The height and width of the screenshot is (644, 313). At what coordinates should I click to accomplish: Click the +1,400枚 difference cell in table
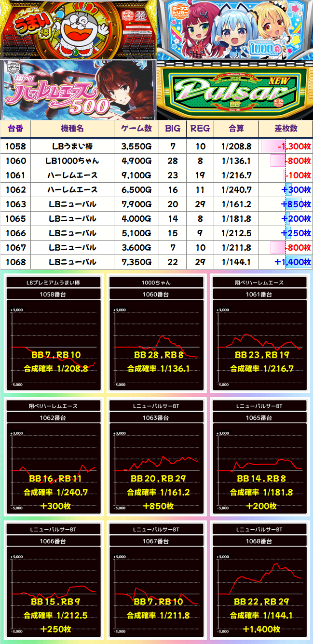(x=286, y=262)
